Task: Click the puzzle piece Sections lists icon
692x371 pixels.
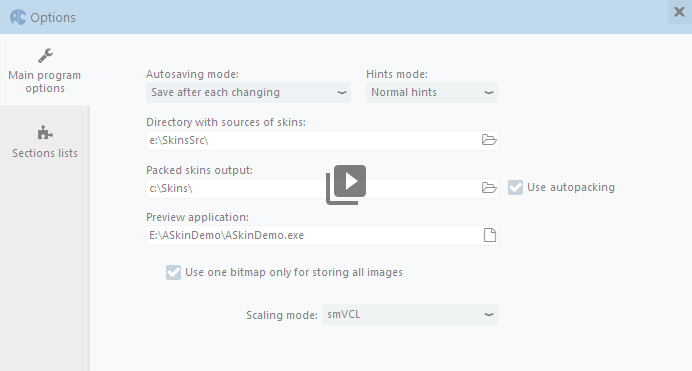Action: 45,133
